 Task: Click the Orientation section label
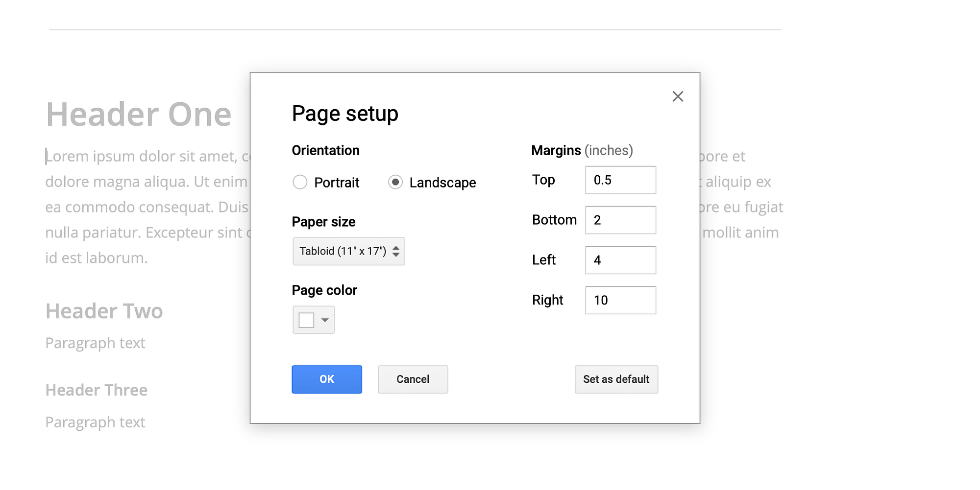(x=325, y=150)
